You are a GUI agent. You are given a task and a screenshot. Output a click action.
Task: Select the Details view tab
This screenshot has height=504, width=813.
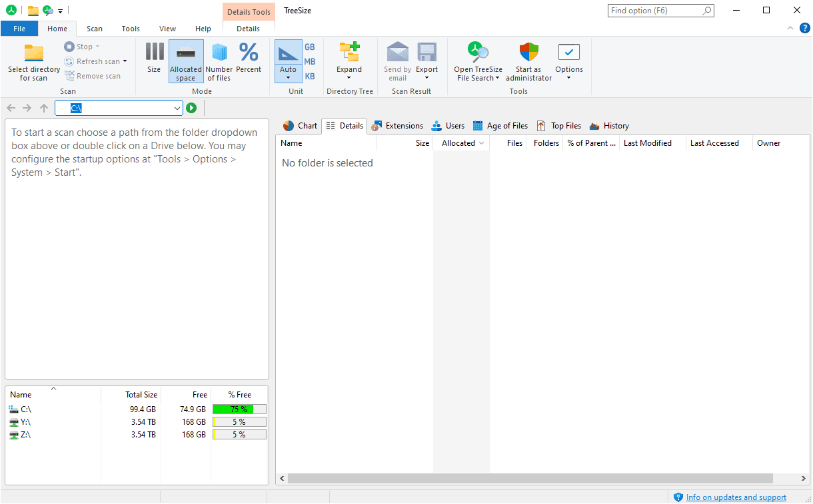coord(345,126)
